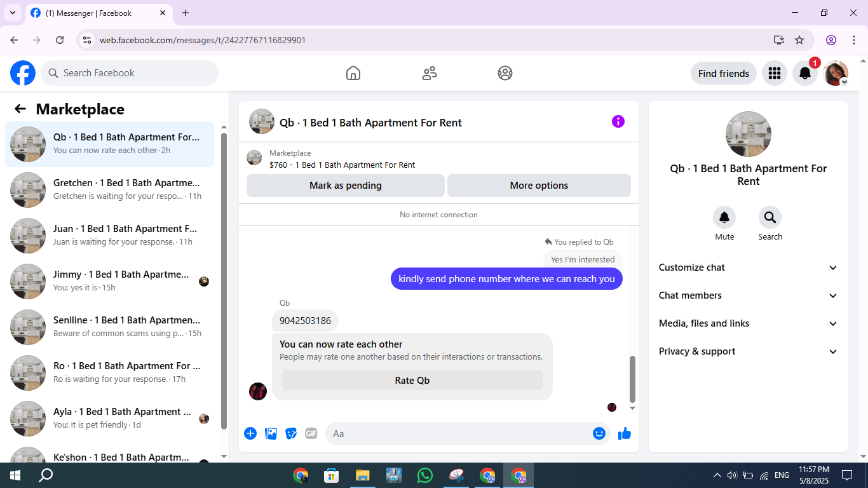This screenshot has height=488, width=868.
Task: Open the Qb apartment conversation
Action: (110, 144)
